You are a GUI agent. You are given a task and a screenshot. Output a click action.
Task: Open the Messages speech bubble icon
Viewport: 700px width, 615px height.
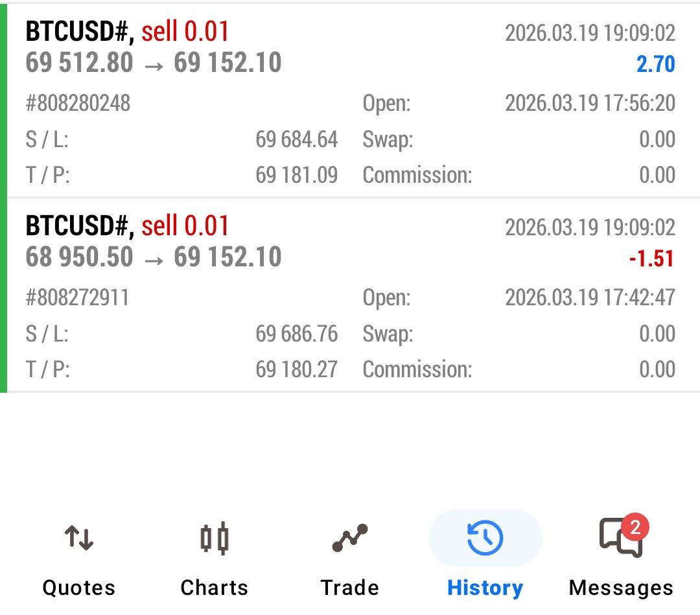[620, 539]
